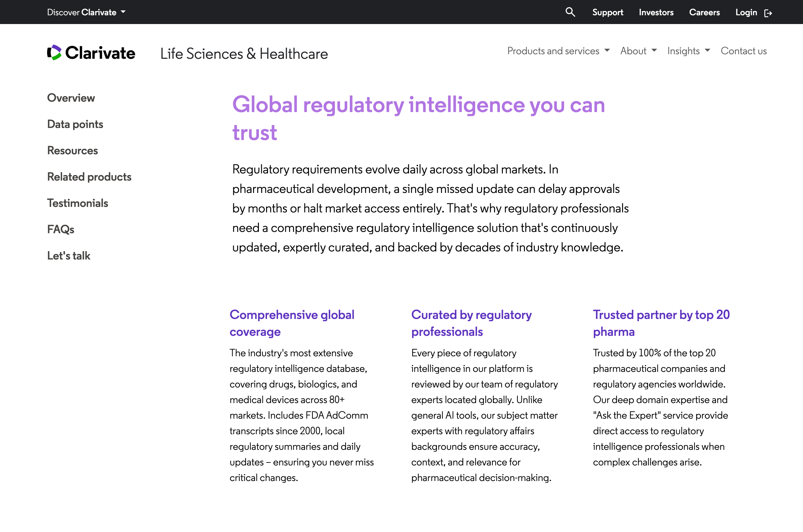Click the text 'The industry's most extensive'
This screenshot has height=532, width=803.
291,353
